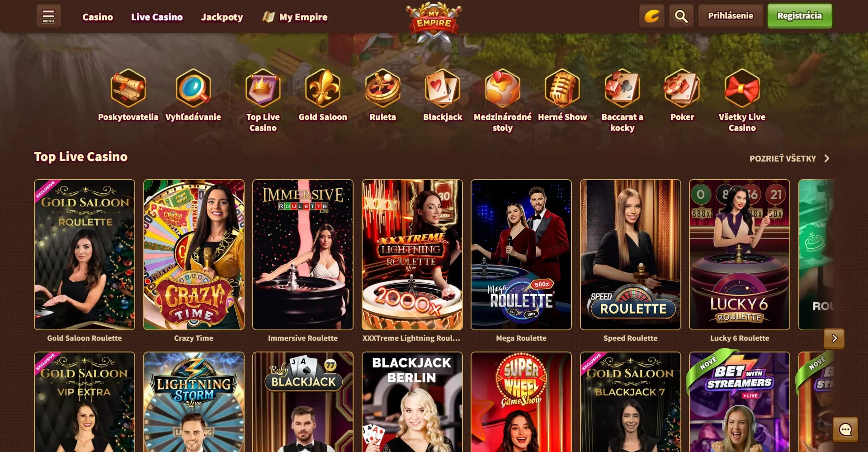Screen dimensions: 868x452
Task: Go to the Live Casino menu item
Action: 157,17
